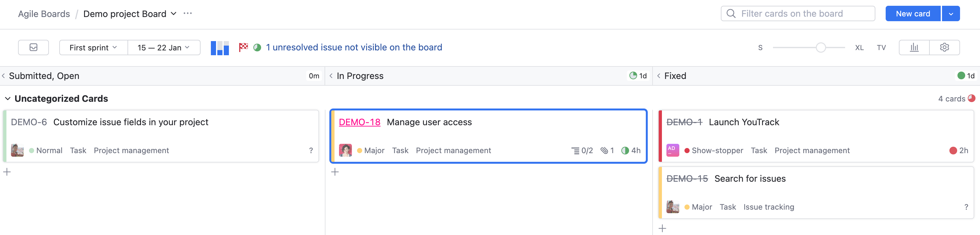980x235 pixels.
Task: Collapse the Submitted, Open column
Action: 4,76
